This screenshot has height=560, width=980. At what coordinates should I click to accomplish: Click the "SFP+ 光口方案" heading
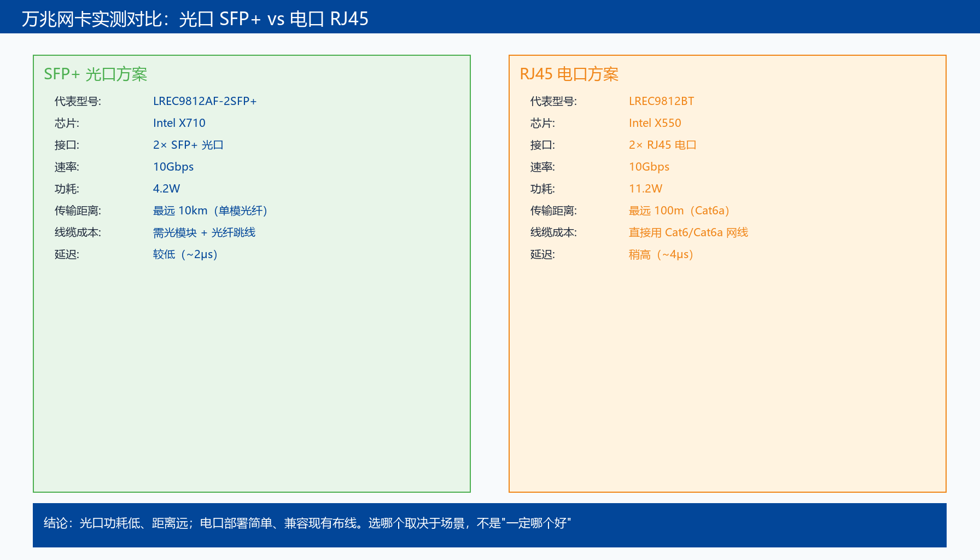click(96, 74)
